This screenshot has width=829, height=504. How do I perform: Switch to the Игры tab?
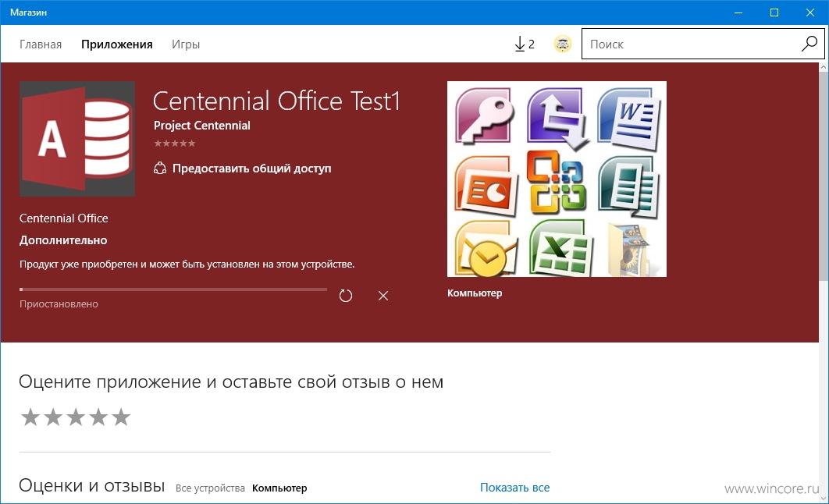pos(186,44)
